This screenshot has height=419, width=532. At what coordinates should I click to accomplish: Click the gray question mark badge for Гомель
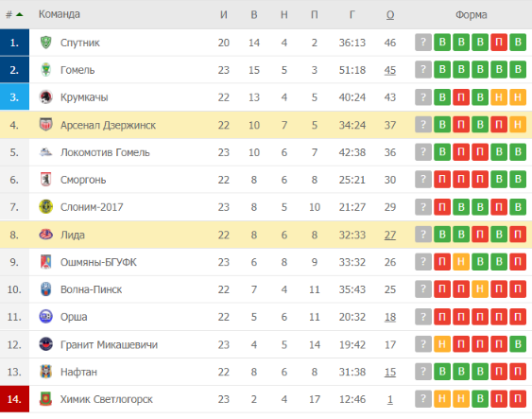point(423,70)
